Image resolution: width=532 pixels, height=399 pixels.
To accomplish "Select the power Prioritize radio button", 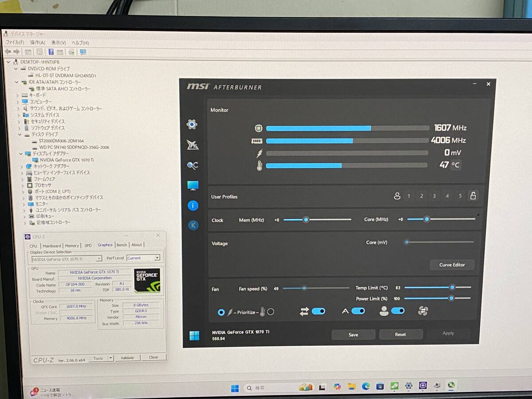I will point(221,312).
